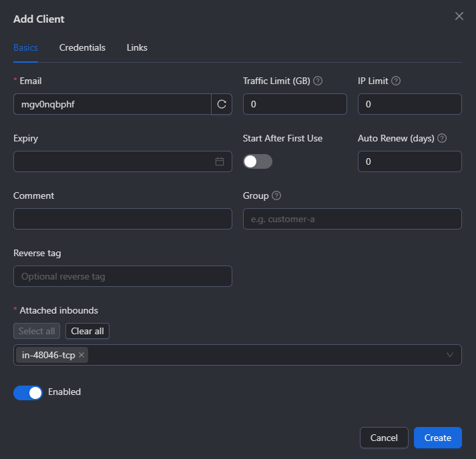Click the Reverse tag input field
The height and width of the screenshot is (459, 476).
click(x=123, y=276)
